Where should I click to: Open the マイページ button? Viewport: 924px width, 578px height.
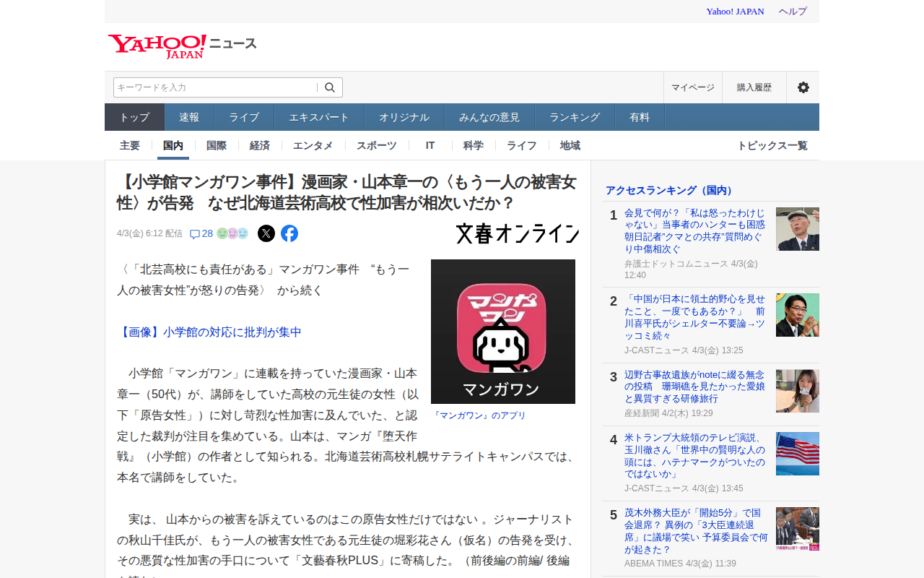(693, 87)
